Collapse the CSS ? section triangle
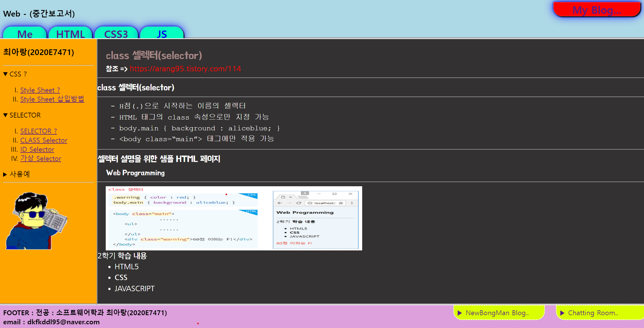 tap(5, 74)
